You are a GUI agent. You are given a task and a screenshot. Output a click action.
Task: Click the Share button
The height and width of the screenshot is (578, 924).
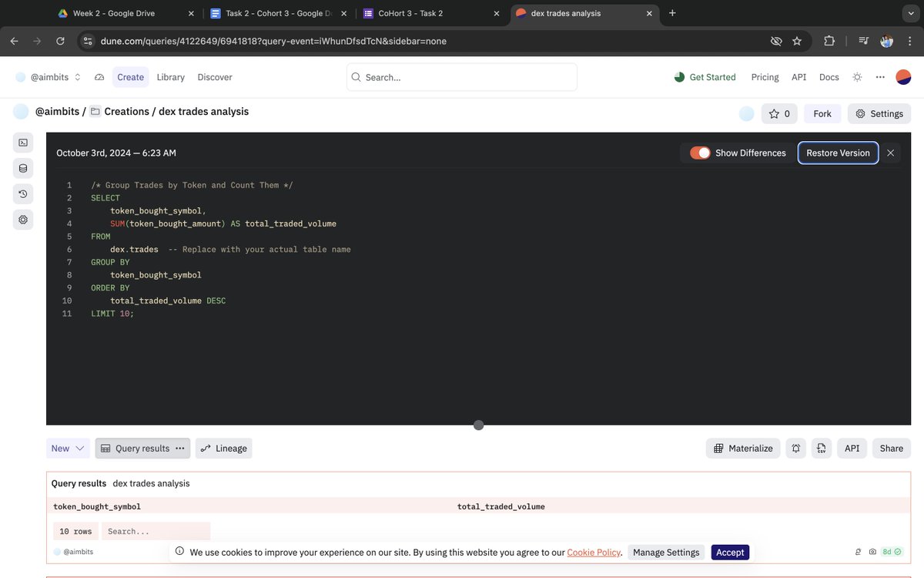click(x=892, y=449)
